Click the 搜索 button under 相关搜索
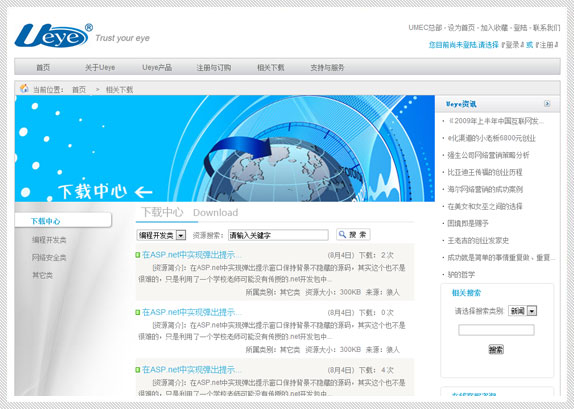This screenshot has width=574, height=409. pos(496,349)
